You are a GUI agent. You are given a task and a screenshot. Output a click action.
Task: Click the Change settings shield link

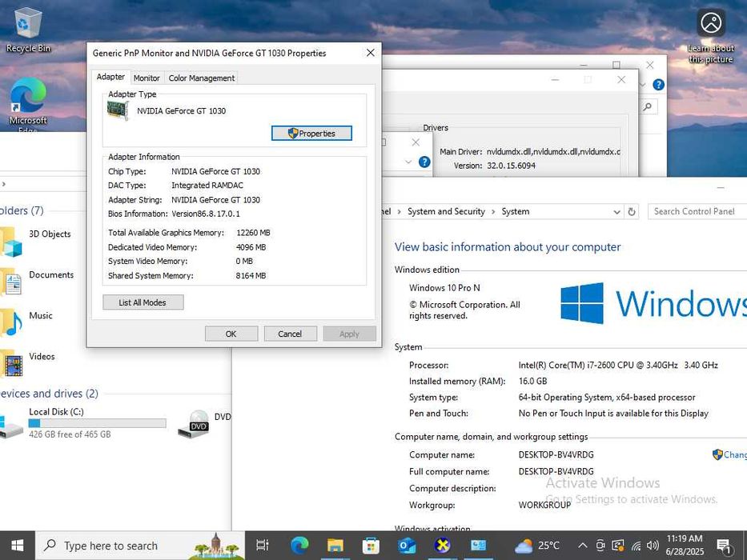pyautogui.click(x=729, y=454)
